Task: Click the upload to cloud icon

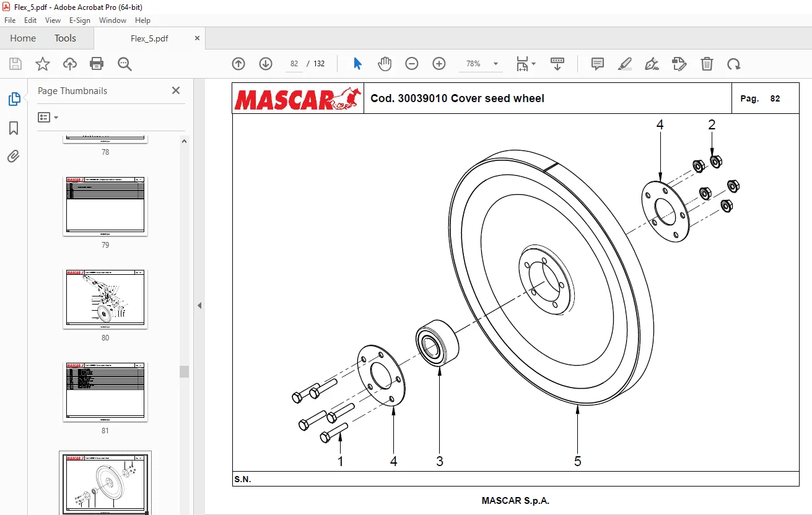Action: pos(70,64)
